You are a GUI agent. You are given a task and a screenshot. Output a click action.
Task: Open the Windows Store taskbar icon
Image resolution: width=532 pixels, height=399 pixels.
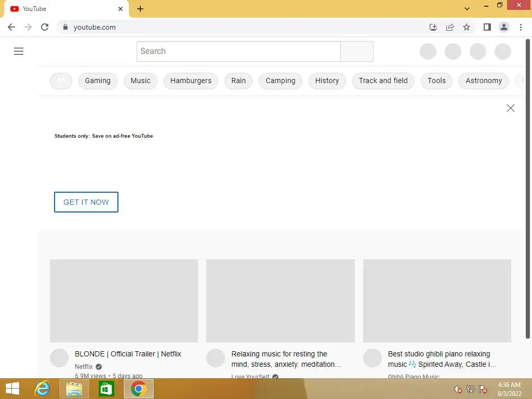tap(106, 389)
